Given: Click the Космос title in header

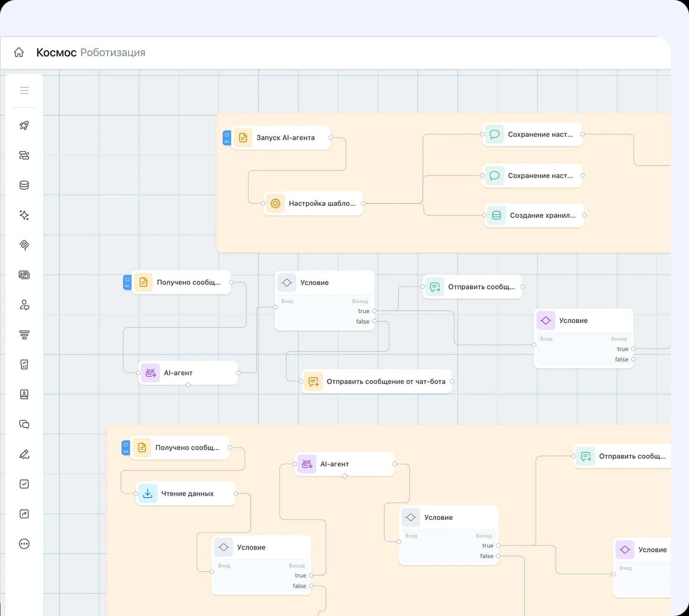Looking at the screenshot, I should pyautogui.click(x=56, y=53).
